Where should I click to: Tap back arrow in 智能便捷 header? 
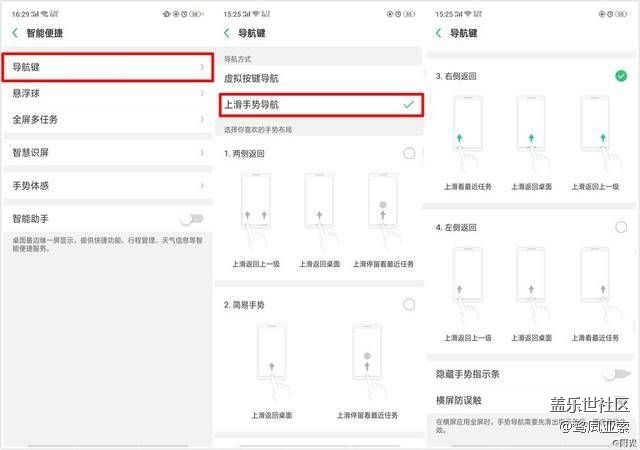15,33
